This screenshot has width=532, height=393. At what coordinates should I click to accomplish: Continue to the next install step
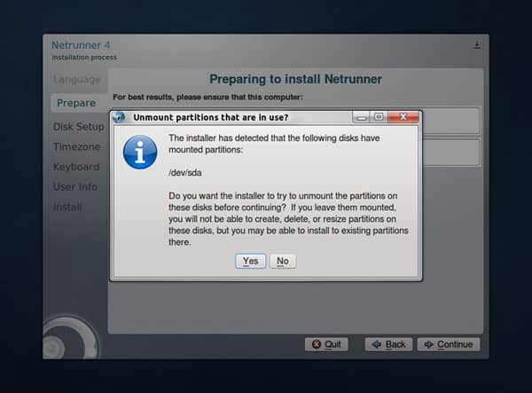449,344
